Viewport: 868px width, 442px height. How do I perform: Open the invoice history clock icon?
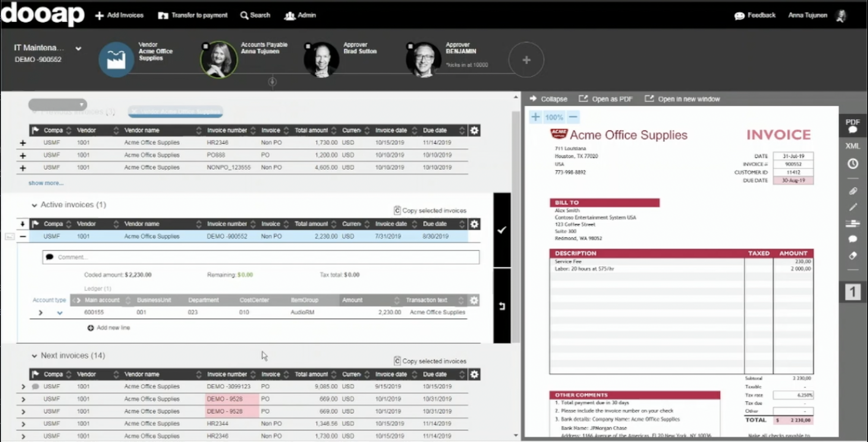click(853, 164)
